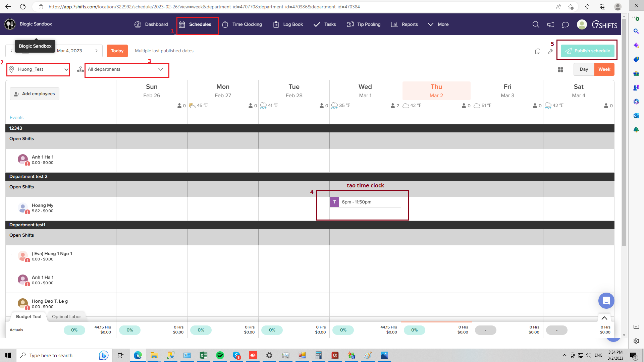This screenshot has width=644, height=362.
Task: Switch schedule to Week view
Action: pyautogui.click(x=604, y=69)
